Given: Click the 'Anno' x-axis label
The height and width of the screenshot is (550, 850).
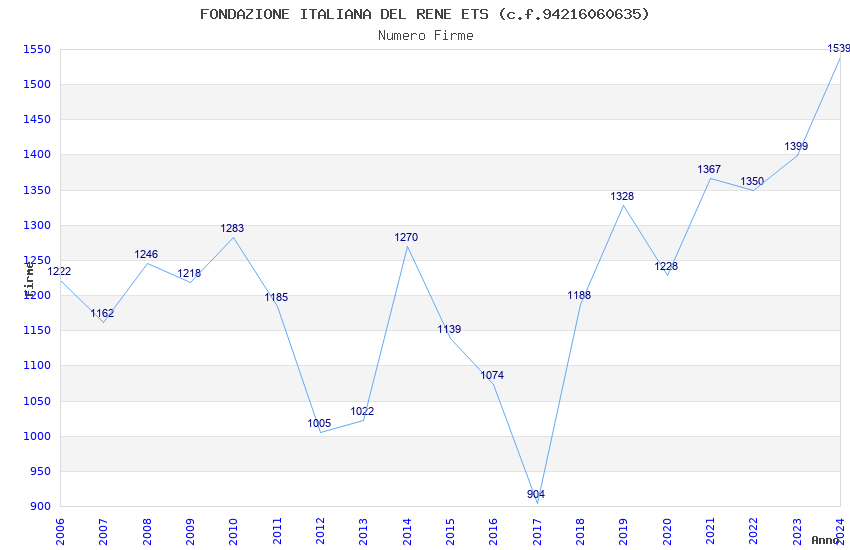Looking at the screenshot, I should (x=825, y=540).
